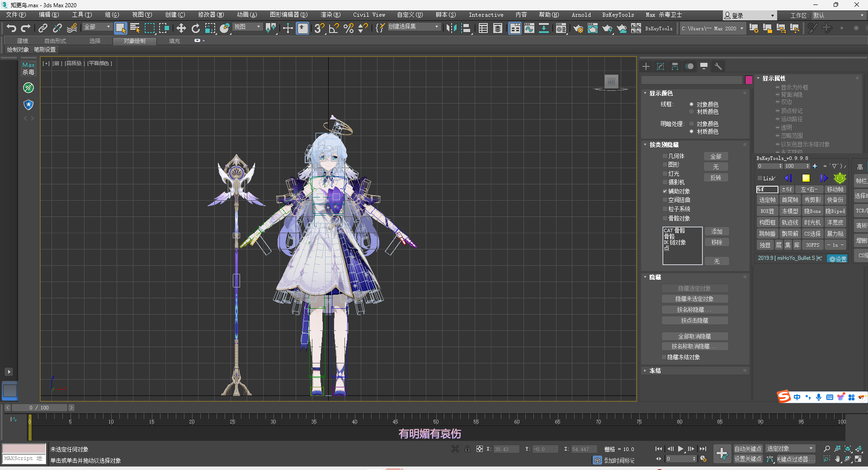Activate the Select and Move tool
The height and width of the screenshot is (470, 868).
[181, 28]
